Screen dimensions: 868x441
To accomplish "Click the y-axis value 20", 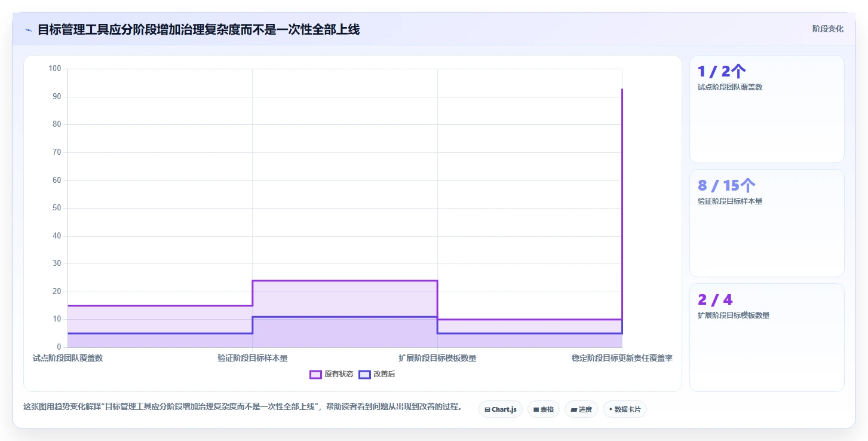I will pos(57,291).
